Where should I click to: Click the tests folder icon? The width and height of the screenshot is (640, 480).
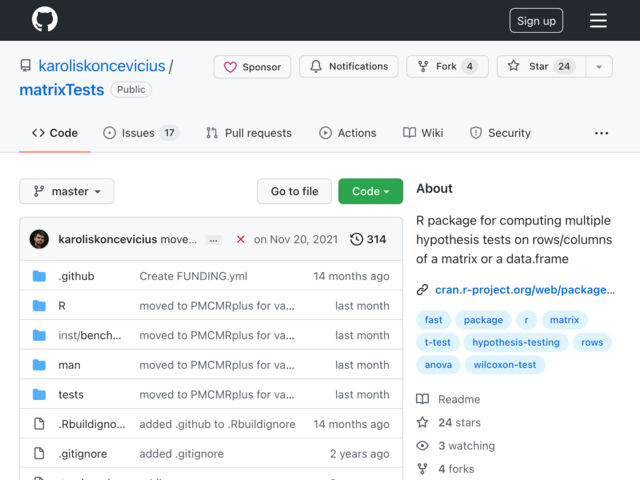(x=39, y=395)
